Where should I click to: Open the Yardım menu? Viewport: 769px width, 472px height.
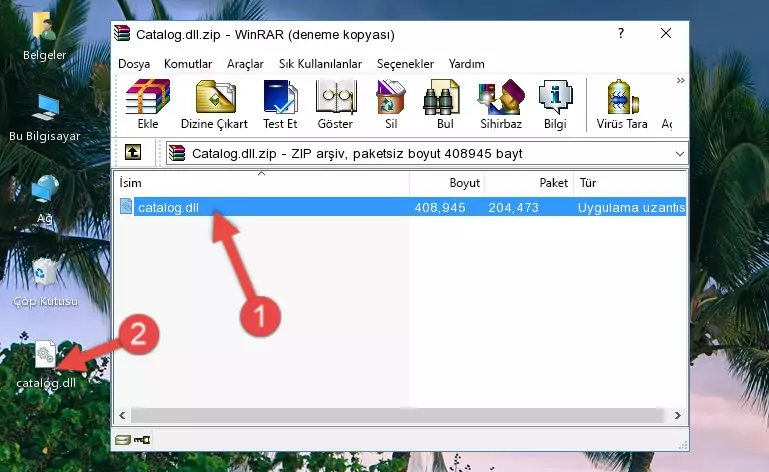[x=466, y=64]
